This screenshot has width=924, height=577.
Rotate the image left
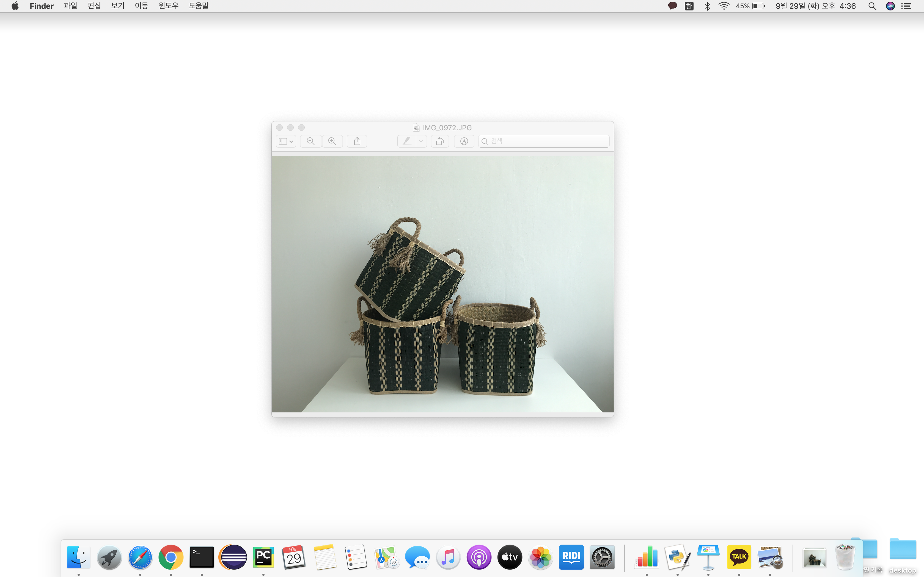(440, 141)
